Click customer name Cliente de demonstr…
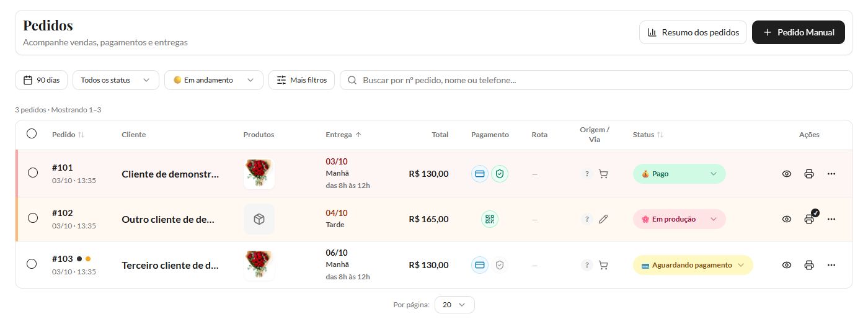The image size is (868, 324). [x=170, y=174]
